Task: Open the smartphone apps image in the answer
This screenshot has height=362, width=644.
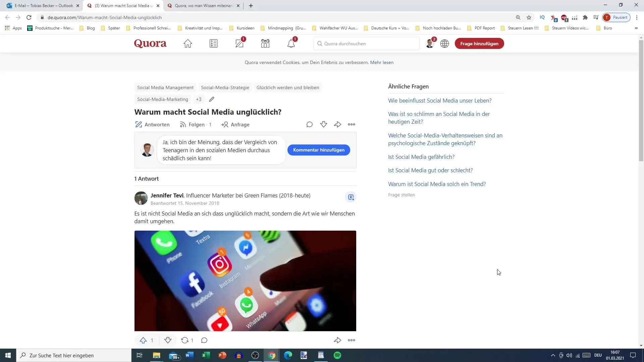Action: click(x=245, y=281)
